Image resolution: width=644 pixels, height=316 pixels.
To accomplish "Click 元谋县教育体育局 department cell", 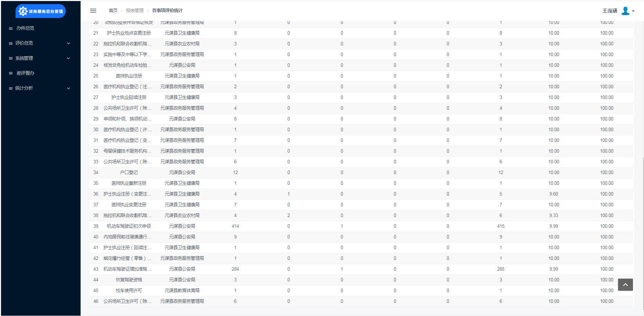I will click(x=182, y=291).
